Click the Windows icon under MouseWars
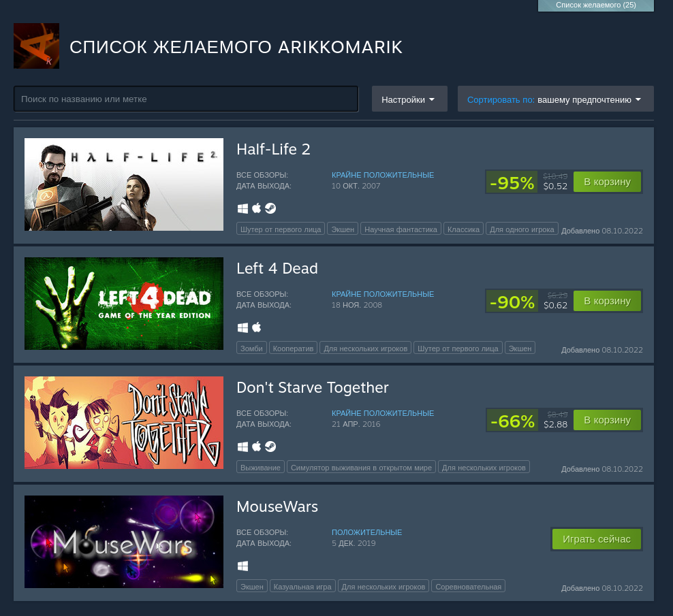Viewport: 673px width, 616px height. click(x=243, y=566)
